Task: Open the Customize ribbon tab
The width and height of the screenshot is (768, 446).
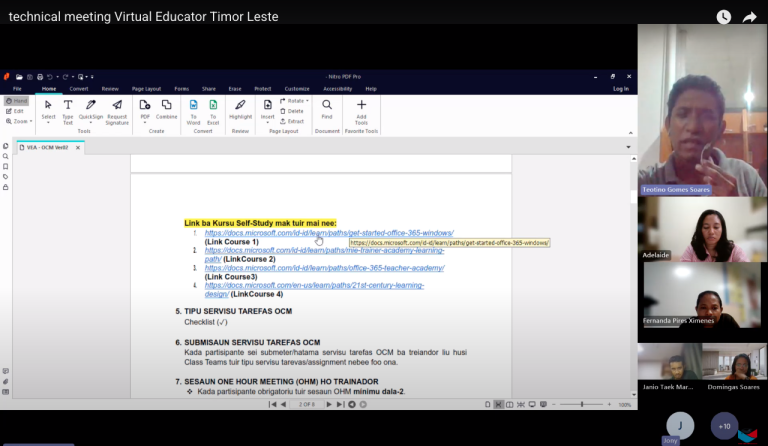Action: (297, 89)
